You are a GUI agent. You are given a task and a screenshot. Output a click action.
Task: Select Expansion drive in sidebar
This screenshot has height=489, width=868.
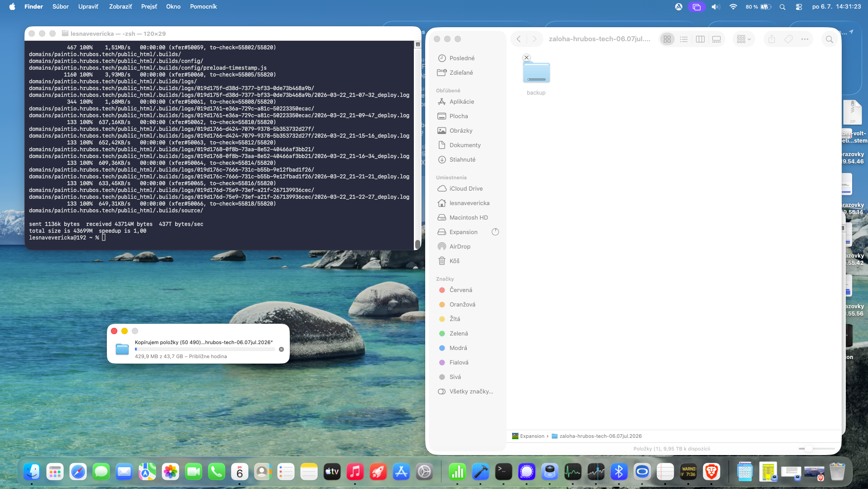point(463,232)
